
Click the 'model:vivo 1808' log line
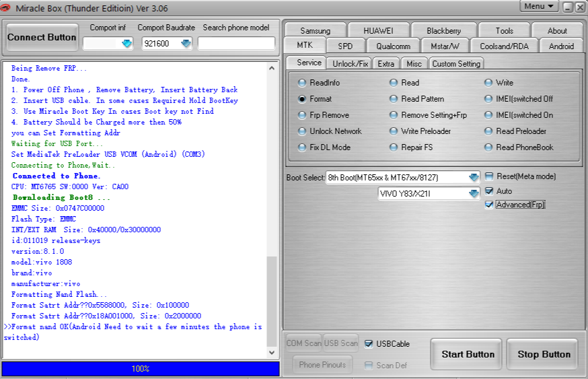click(x=42, y=262)
